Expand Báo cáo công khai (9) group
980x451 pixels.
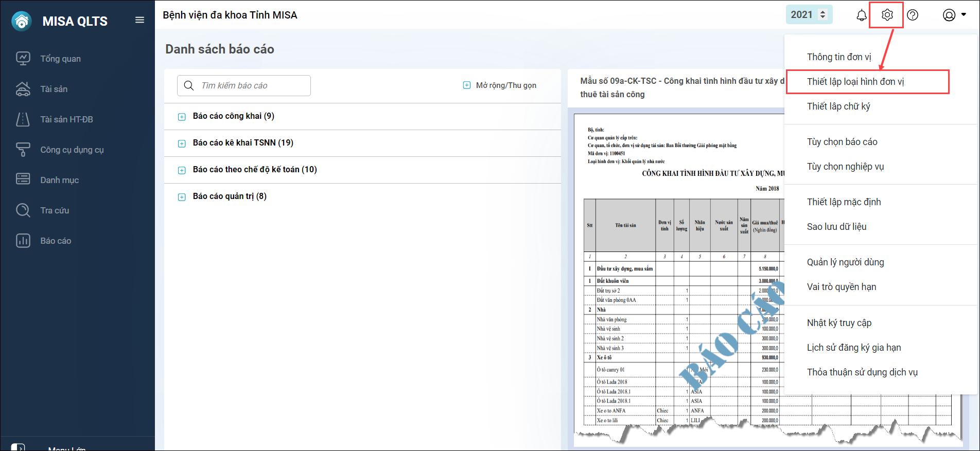click(x=182, y=117)
